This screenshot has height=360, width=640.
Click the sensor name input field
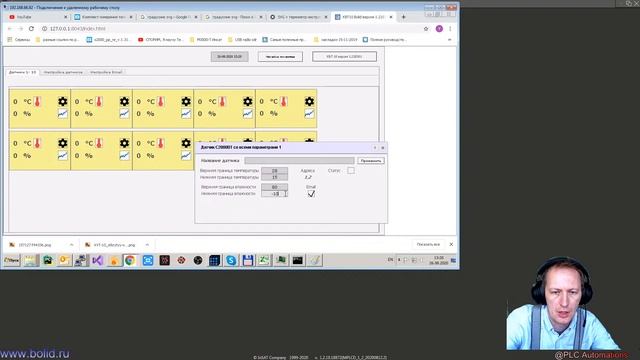[299, 161]
